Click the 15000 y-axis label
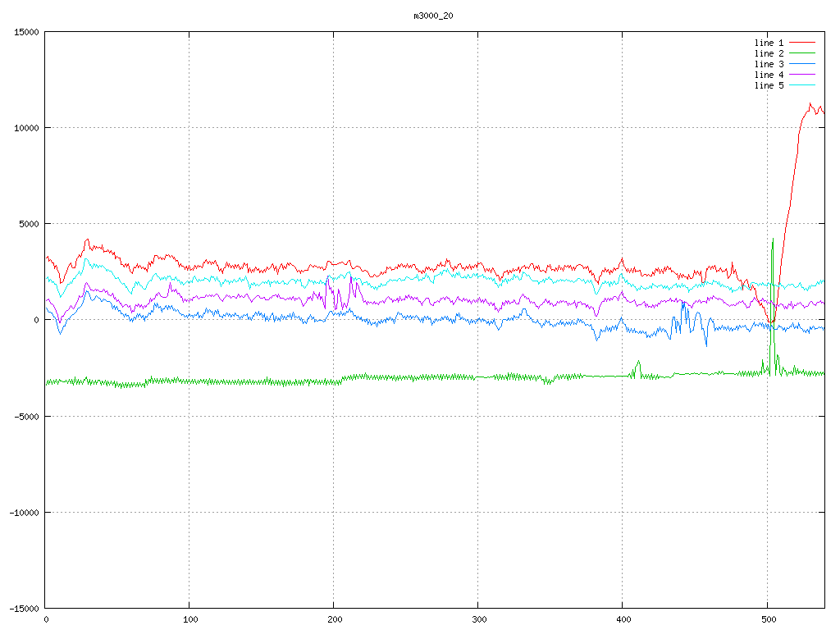 (x=26, y=32)
